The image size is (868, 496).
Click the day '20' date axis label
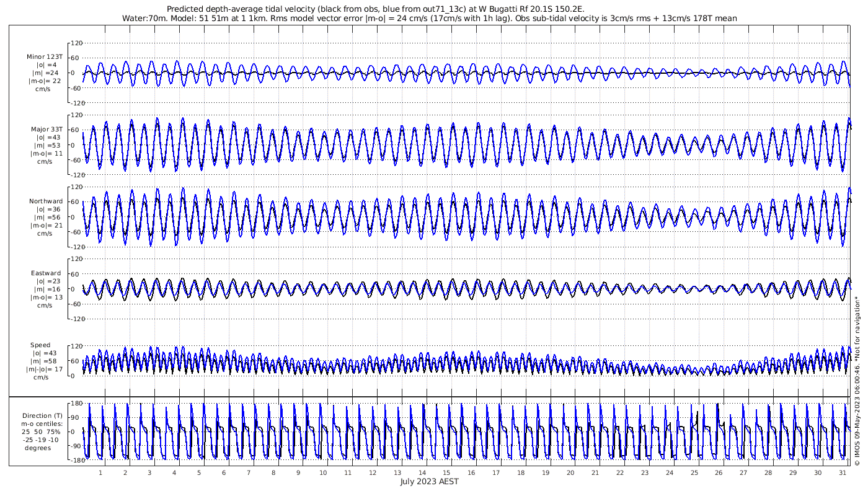pos(570,472)
